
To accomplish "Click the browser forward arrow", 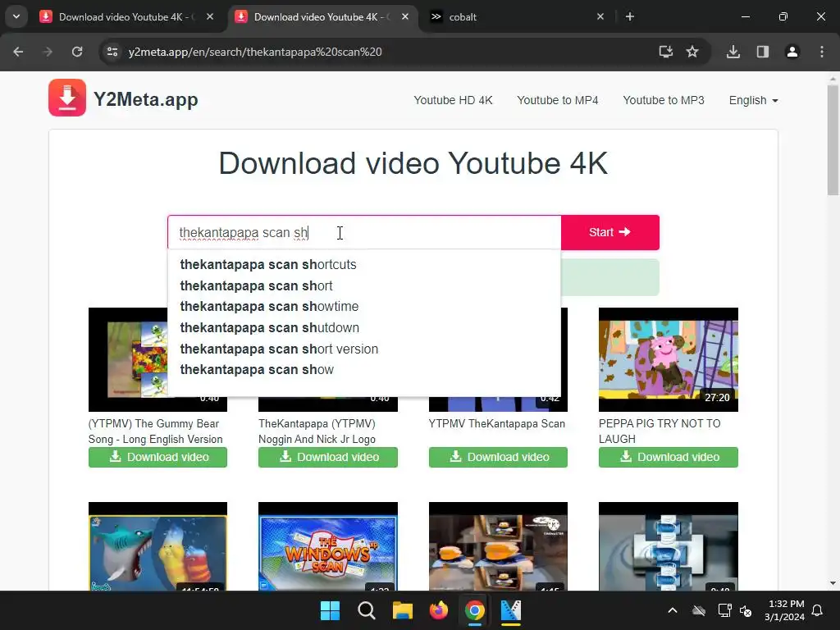I will 48,52.
